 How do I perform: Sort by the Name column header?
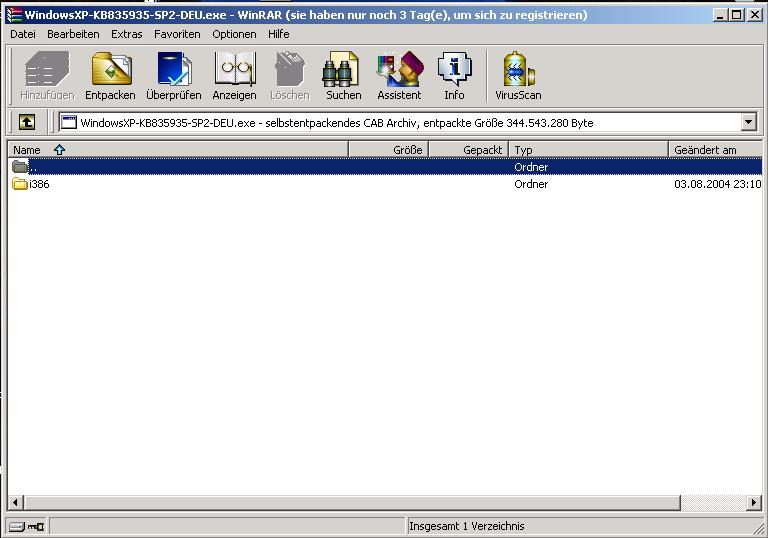178,149
